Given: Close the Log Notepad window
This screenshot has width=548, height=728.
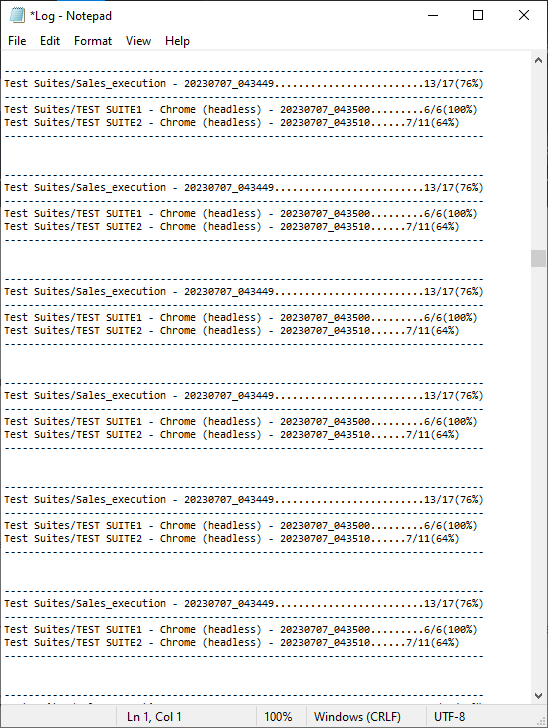Looking at the screenshot, I should (x=523, y=15).
